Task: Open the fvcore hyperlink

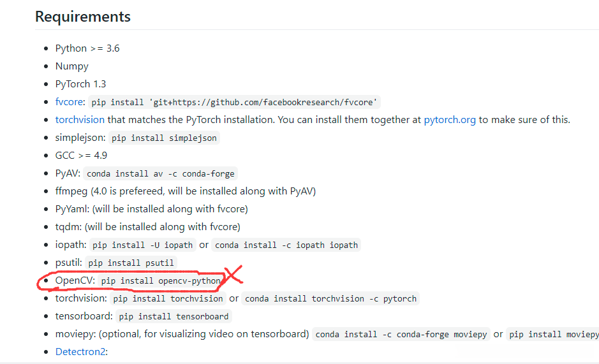Action: [x=70, y=102]
